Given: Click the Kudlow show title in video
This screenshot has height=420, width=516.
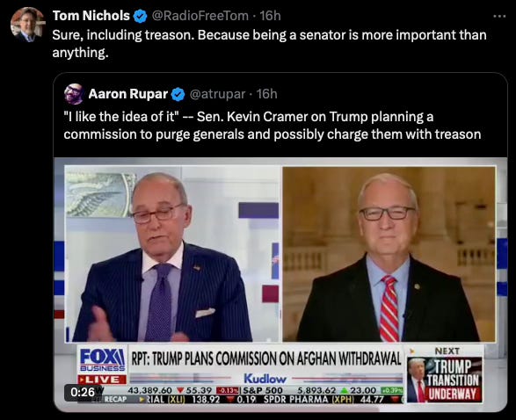Looking at the screenshot, I should pos(265,379).
